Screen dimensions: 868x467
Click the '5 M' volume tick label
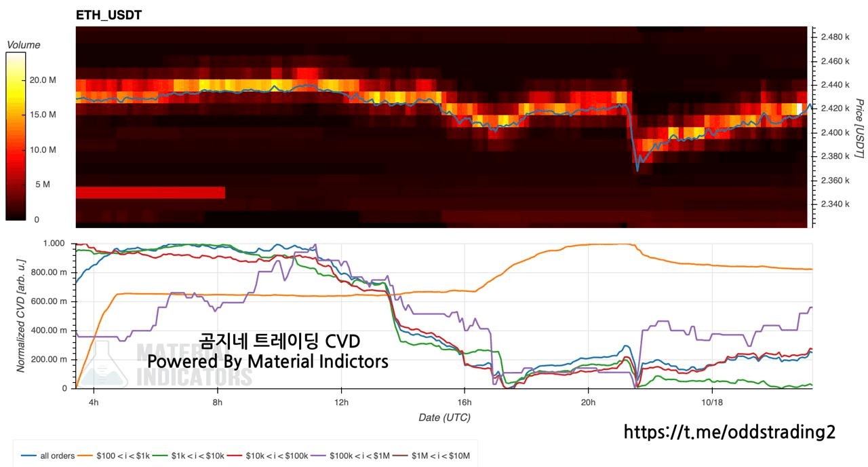[x=43, y=185]
